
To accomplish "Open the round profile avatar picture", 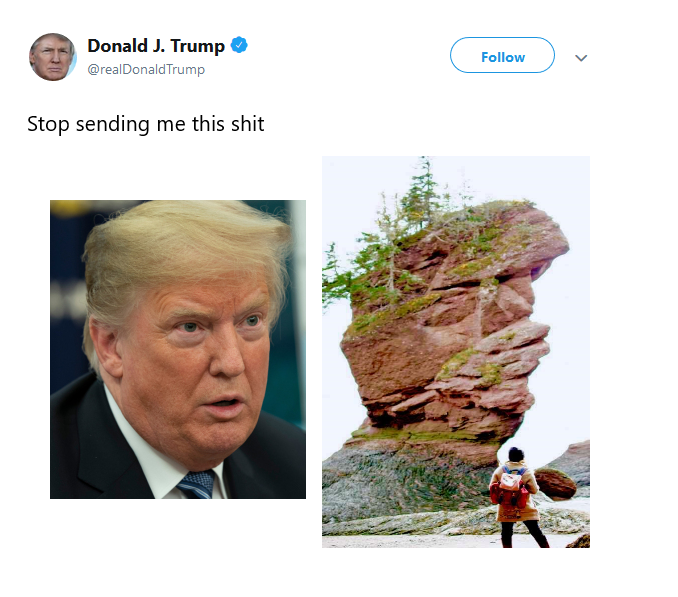I will click(52, 57).
